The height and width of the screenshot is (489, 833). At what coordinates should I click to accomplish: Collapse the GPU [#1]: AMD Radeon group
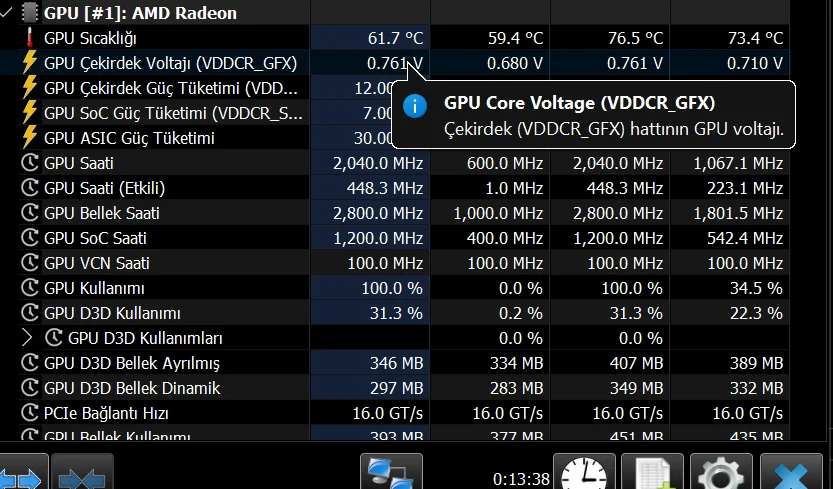(x=8, y=13)
